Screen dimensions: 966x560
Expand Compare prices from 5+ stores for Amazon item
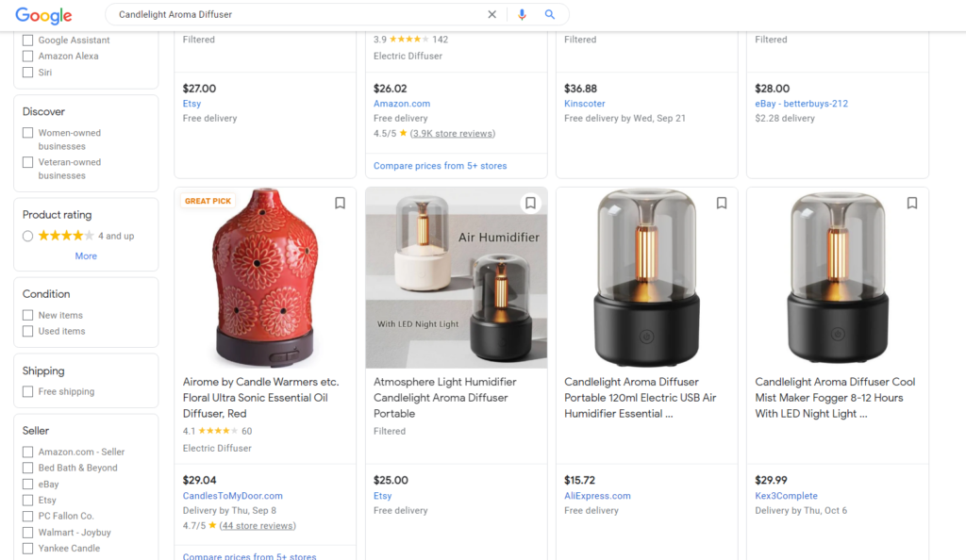click(x=440, y=166)
